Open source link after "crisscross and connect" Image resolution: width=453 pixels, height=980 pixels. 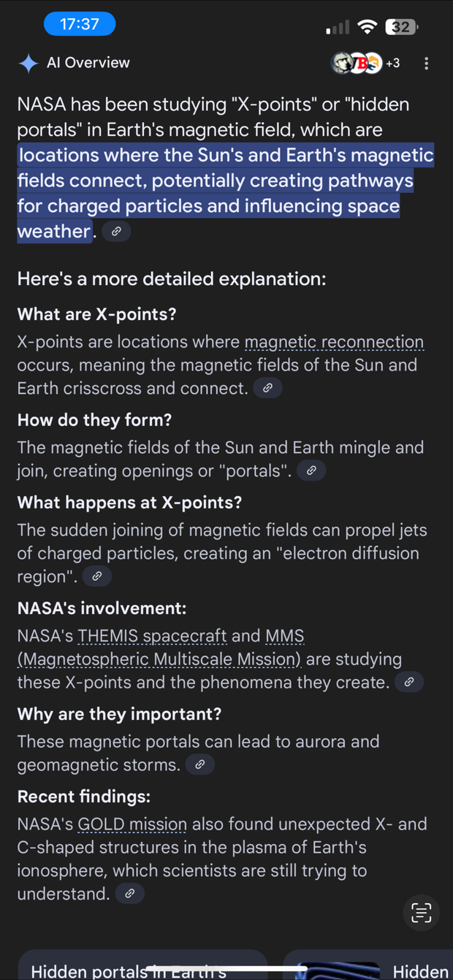tap(267, 388)
